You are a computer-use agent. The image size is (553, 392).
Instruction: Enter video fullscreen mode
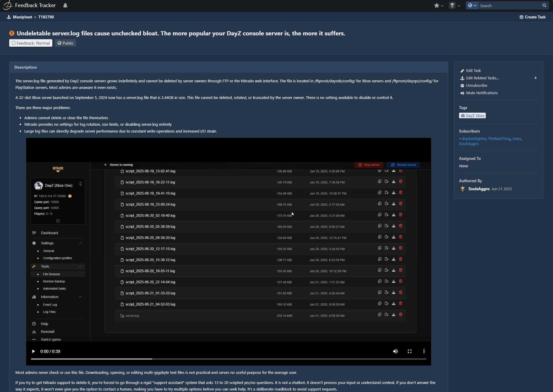[x=409, y=351]
